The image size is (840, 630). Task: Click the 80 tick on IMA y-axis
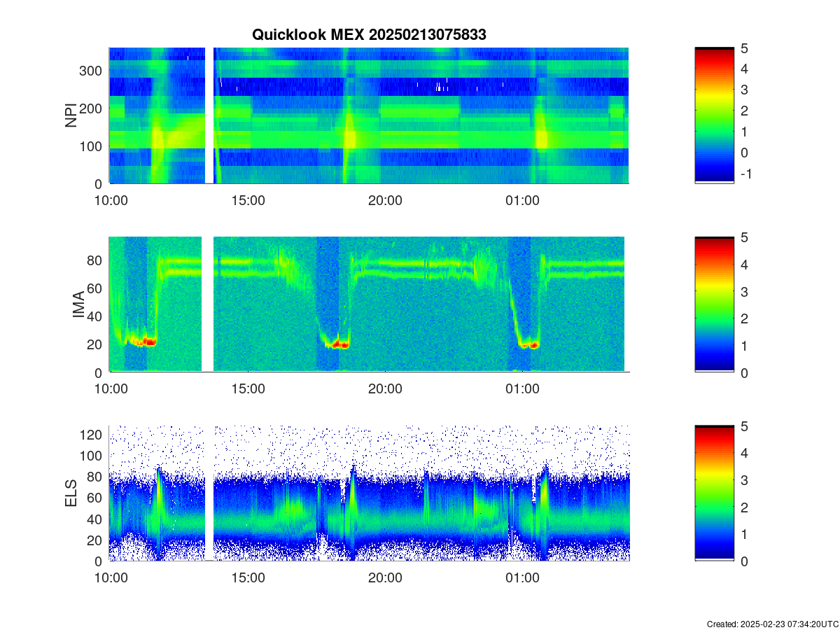click(x=96, y=260)
